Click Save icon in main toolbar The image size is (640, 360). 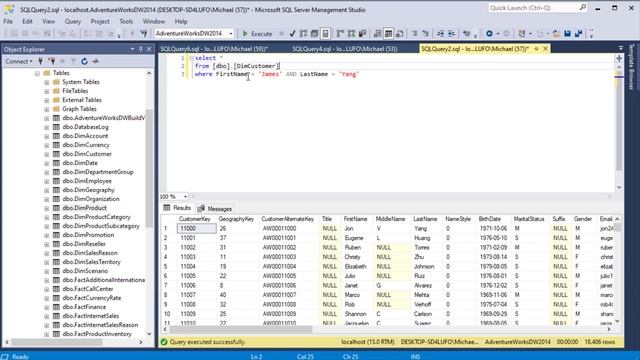pos(567,34)
